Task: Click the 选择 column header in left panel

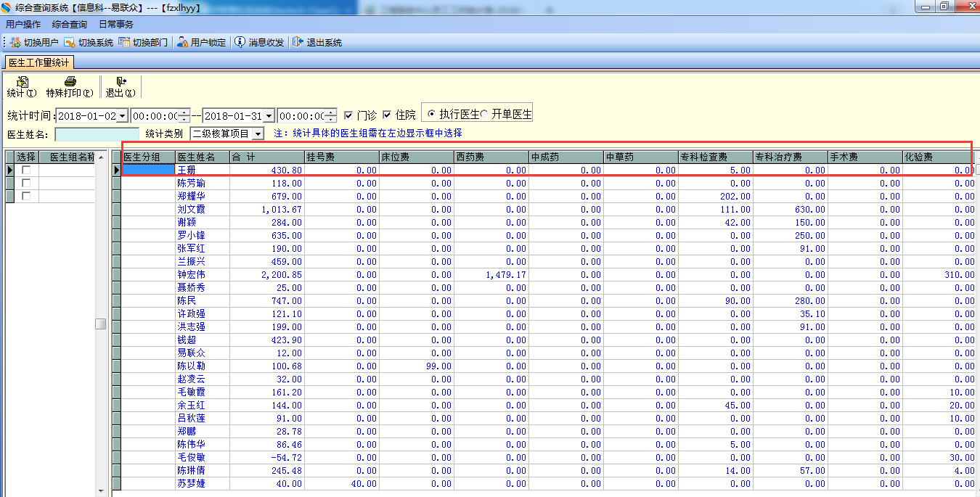Action: click(26, 157)
